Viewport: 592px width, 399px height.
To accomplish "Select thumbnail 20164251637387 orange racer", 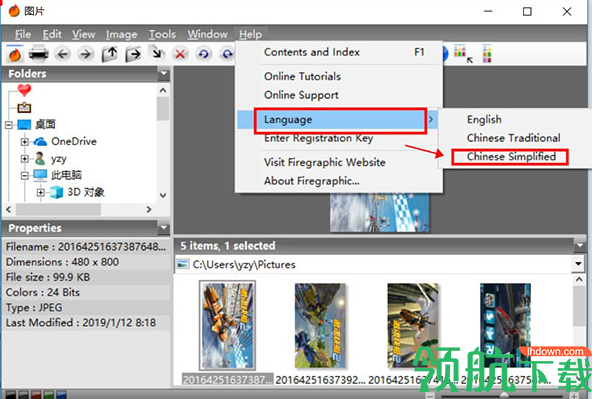I will click(227, 325).
